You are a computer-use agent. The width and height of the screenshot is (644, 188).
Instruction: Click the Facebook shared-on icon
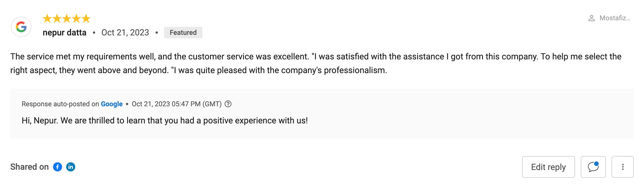[x=58, y=167]
